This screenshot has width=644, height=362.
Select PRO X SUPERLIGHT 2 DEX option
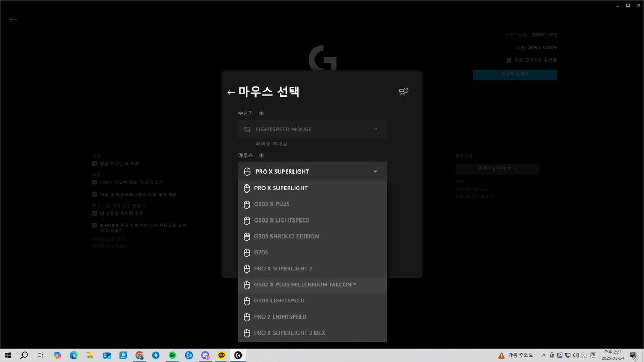tap(312, 333)
